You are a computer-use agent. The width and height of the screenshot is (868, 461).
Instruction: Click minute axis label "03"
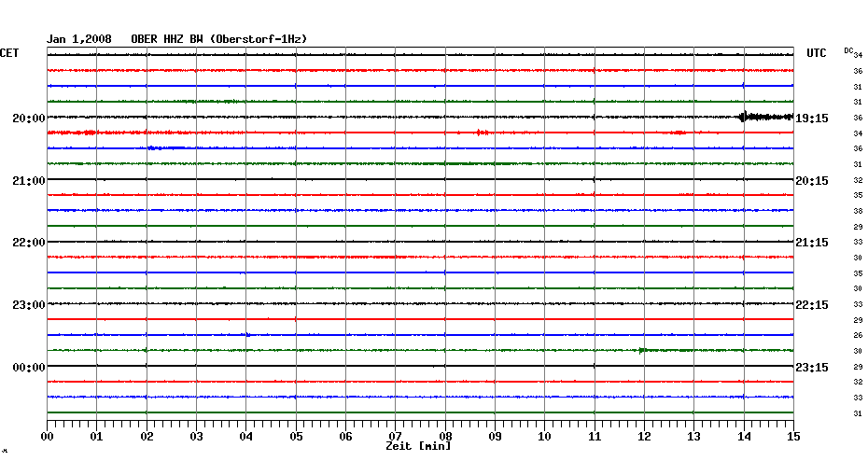[x=196, y=437]
